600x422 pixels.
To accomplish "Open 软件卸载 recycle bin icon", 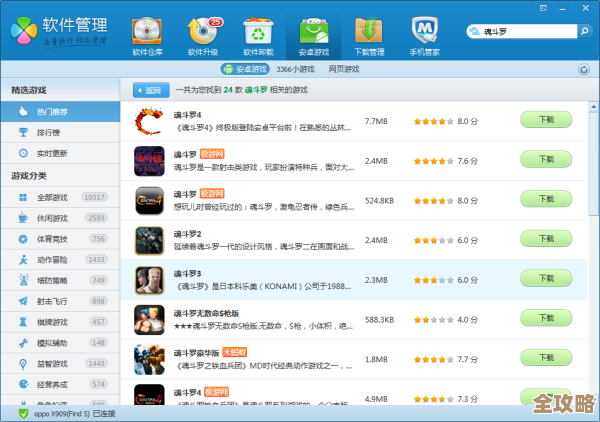I will click(x=258, y=37).
